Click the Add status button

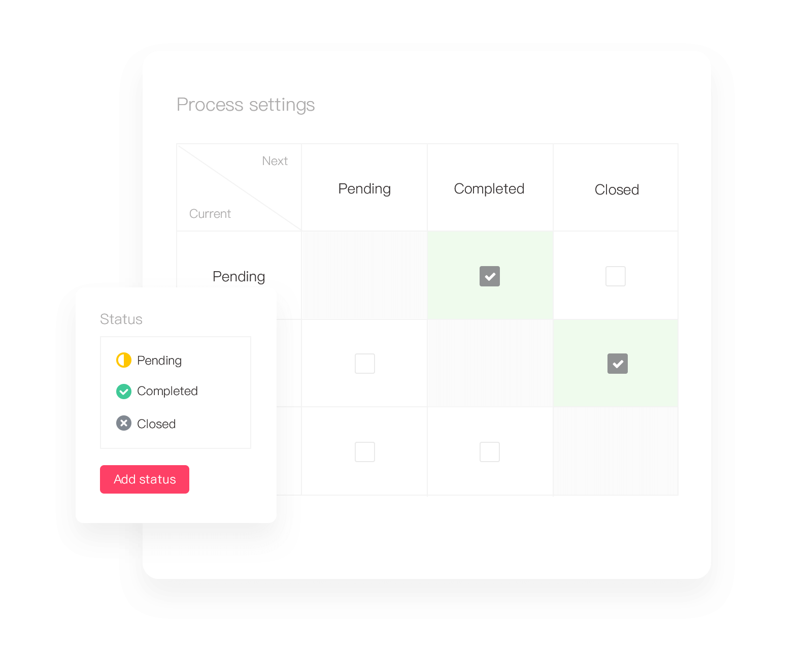coord(145,479)
